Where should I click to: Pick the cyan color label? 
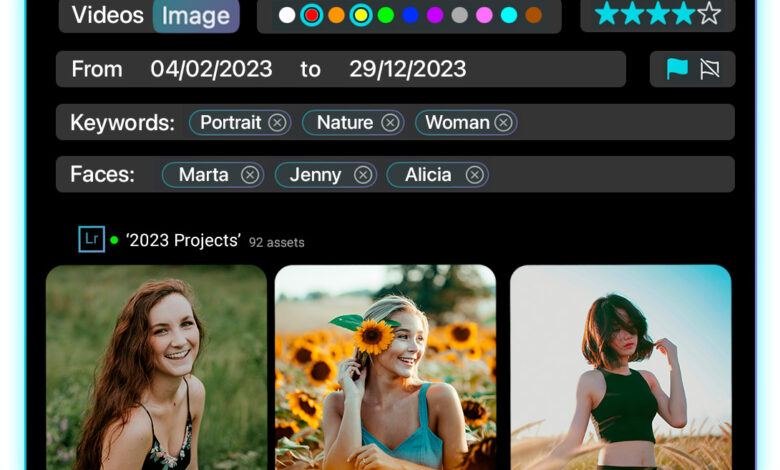509,15
